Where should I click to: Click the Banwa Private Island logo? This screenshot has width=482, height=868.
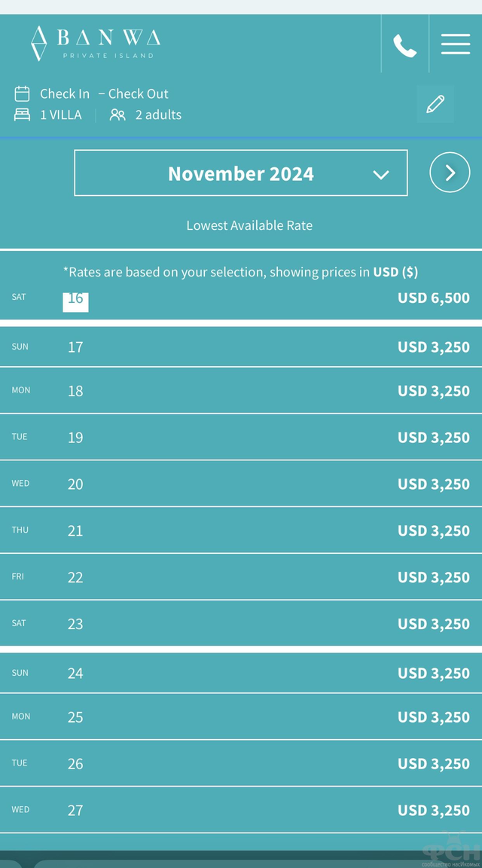[x=96, y=43]
